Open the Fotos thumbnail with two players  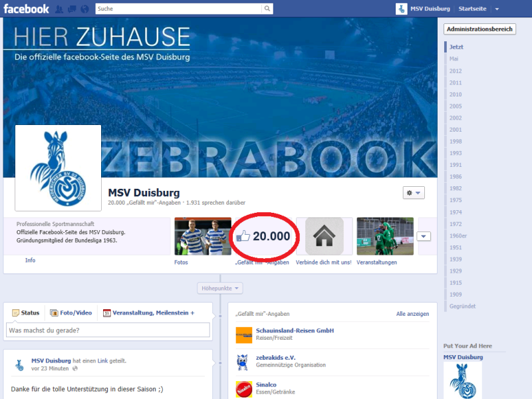tap(203, 236)
